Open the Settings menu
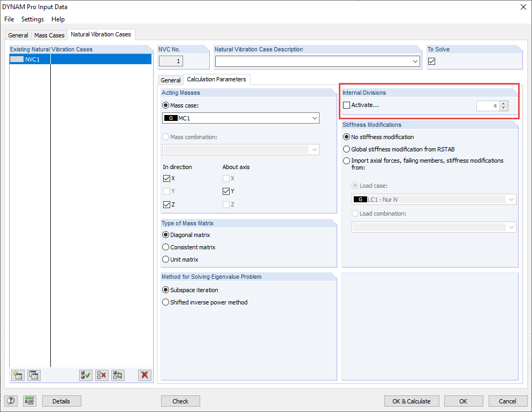532x412 pixels. pos(33,19)
